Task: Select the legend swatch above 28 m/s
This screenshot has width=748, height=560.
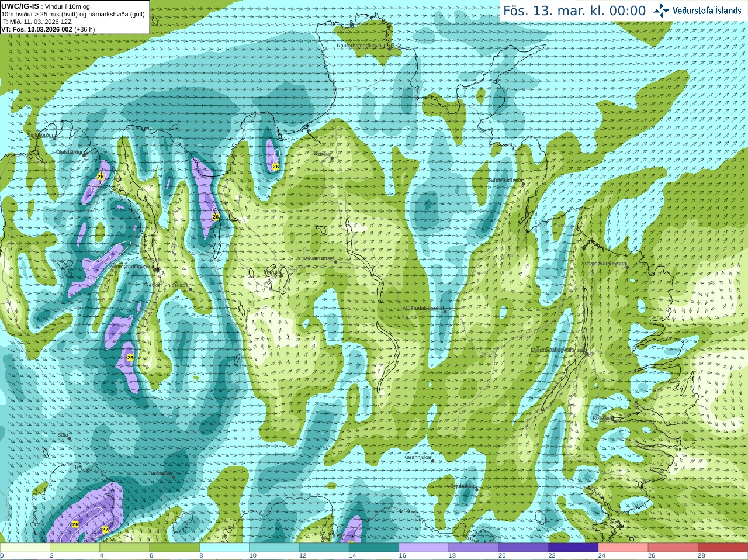Action: [723, 548]
